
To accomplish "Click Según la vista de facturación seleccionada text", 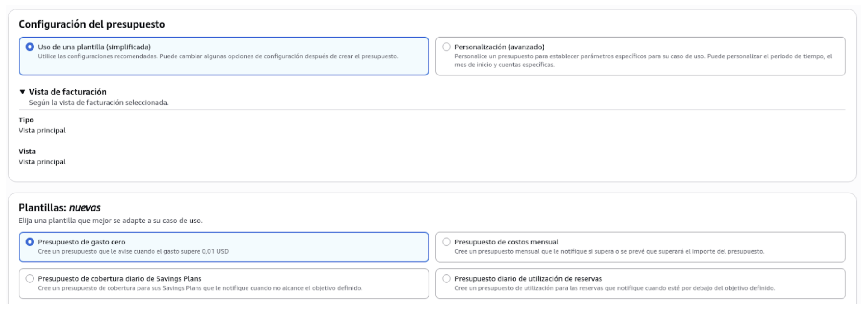I will click(x=99, y=103).
